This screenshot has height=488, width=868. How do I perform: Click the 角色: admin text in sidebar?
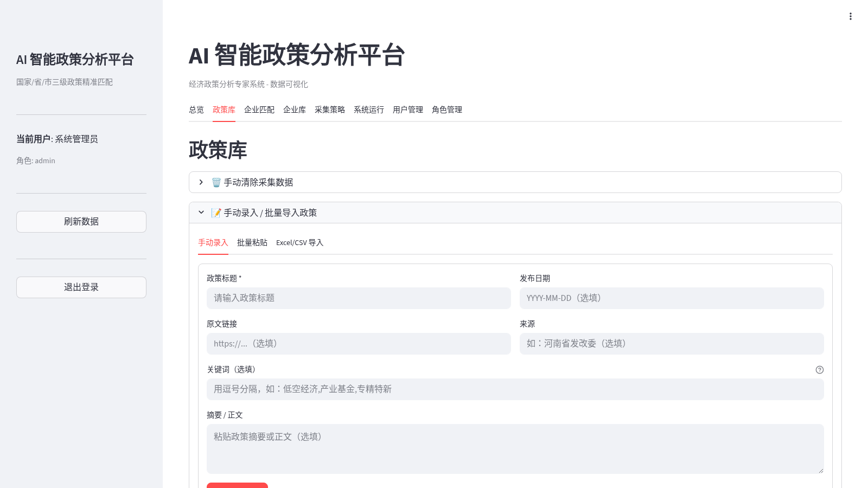tap(36, 160)
